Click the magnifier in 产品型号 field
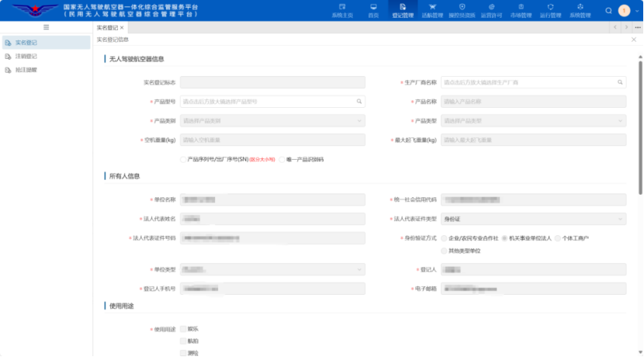Viewport: 644px width, 357px height. click(x=359, y=101)
